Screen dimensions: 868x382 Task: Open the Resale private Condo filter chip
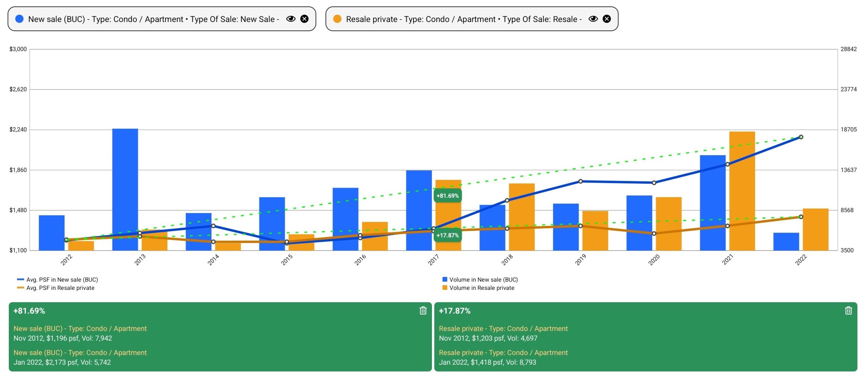tap(463, 19)
